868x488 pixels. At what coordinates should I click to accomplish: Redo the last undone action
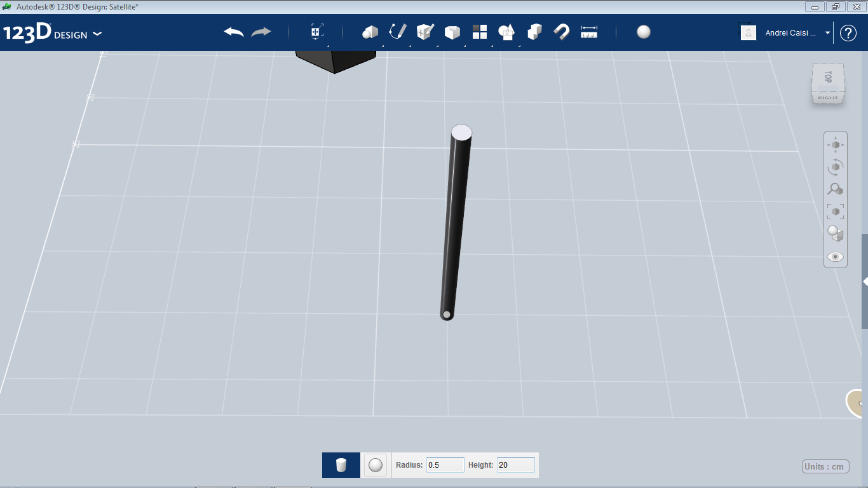point(261,32)
